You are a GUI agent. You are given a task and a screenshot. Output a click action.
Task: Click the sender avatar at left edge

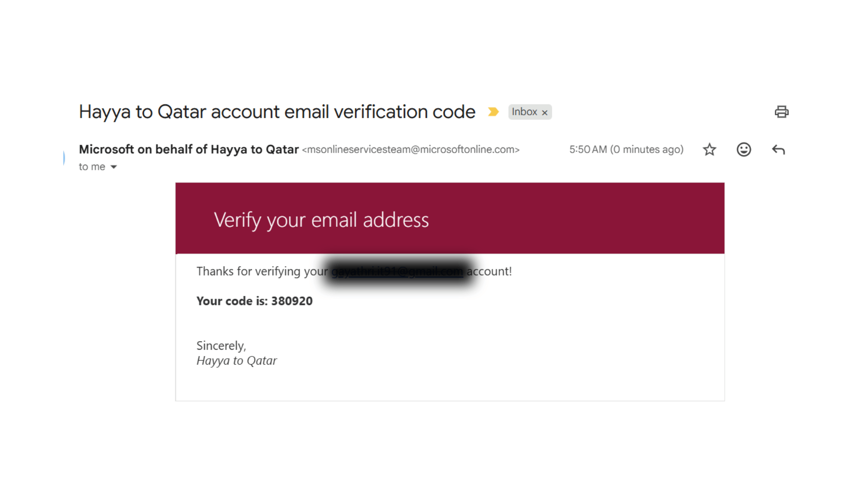click(x=64, y=158)
